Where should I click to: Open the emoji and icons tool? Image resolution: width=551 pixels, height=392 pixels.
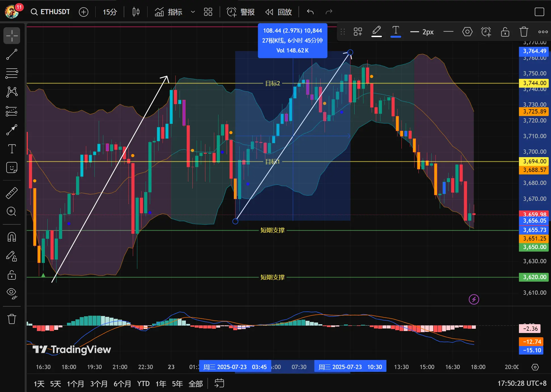(12, 168)
